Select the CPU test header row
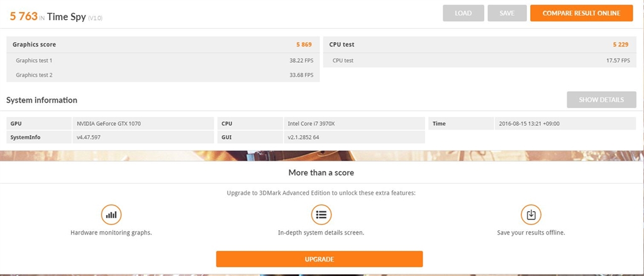The width and height of the screenshot is (644, 276). pos(479,45)
